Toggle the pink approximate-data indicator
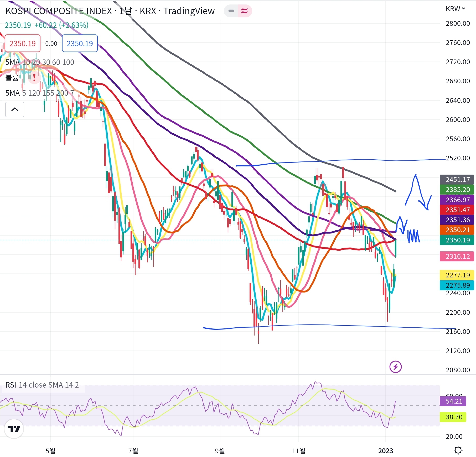The width and height of the screenshot is (476, 457). (244, 11)
